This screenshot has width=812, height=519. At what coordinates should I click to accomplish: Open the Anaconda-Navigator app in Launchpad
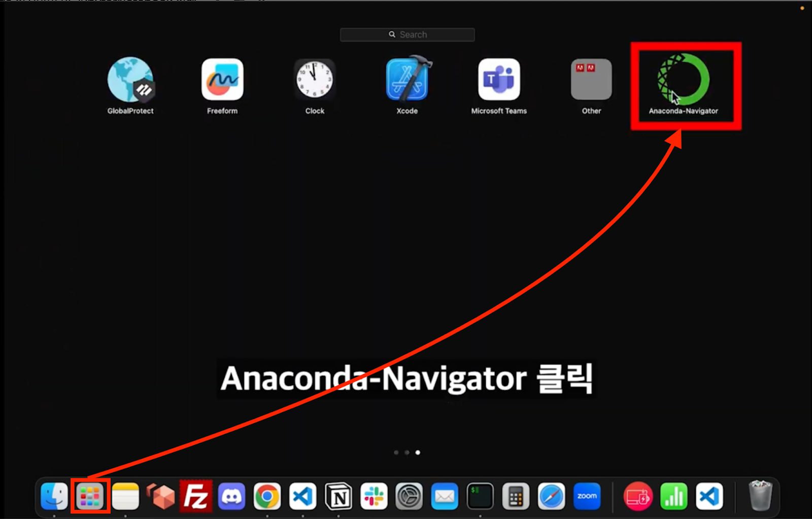click(684, 80)
